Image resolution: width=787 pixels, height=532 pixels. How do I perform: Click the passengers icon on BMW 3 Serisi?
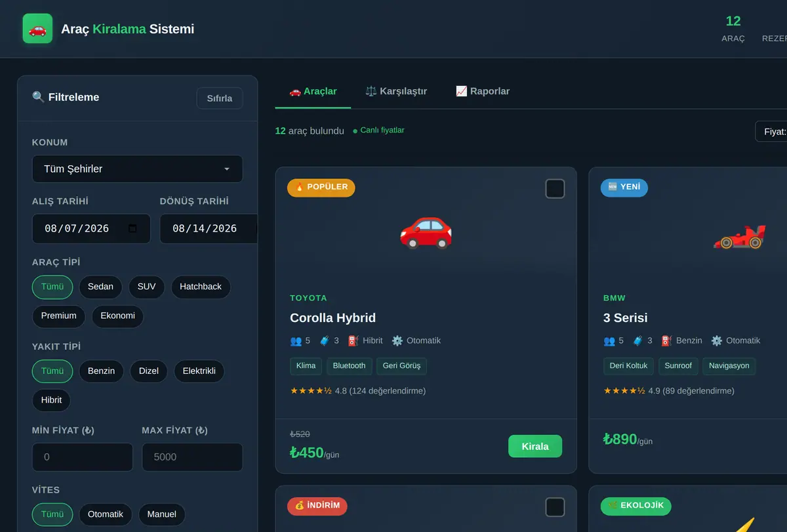(609, 340)
